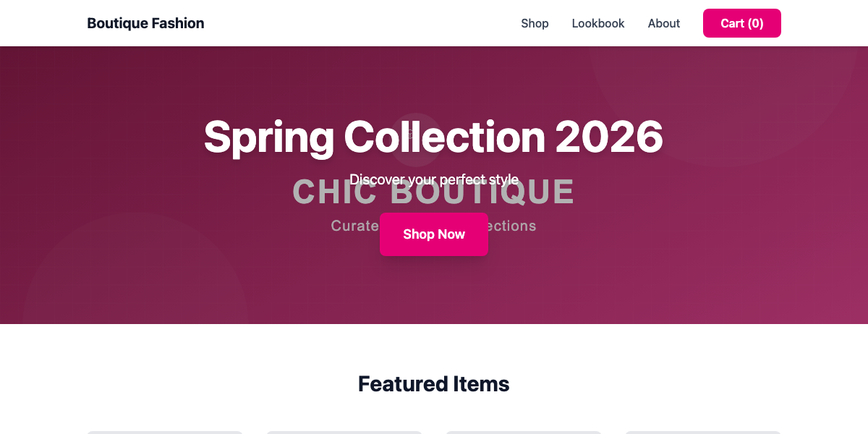868x434 pixels.
Task: Visit the About page
Action: [x=663, y=23]
